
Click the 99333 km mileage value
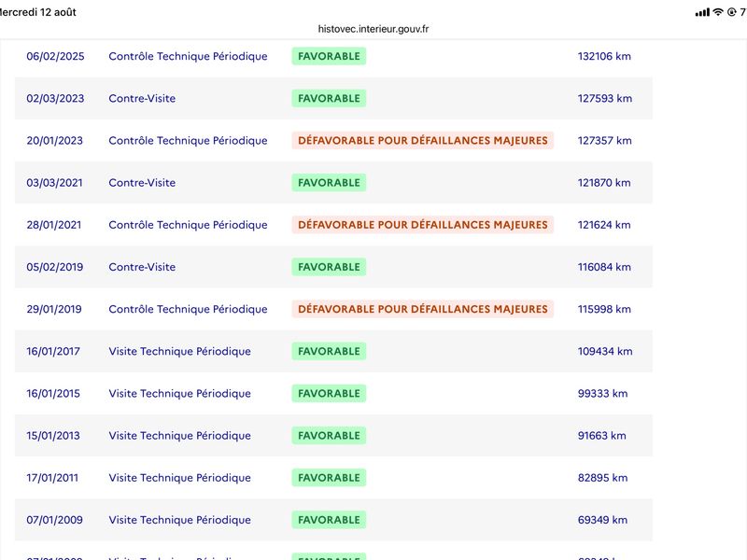(x=602, y=393)
